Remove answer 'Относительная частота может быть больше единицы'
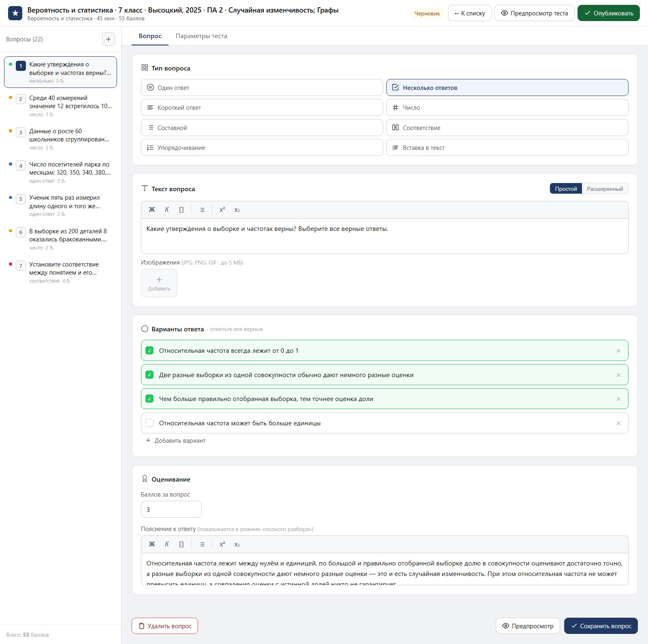648x644 pixels. [618, 423]
